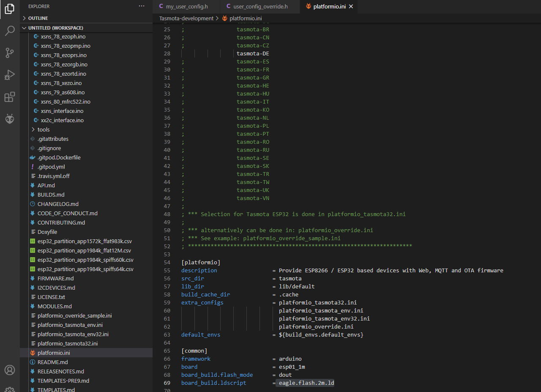
Task: Open the Search view in activity bar
Action: coord(10,31)
